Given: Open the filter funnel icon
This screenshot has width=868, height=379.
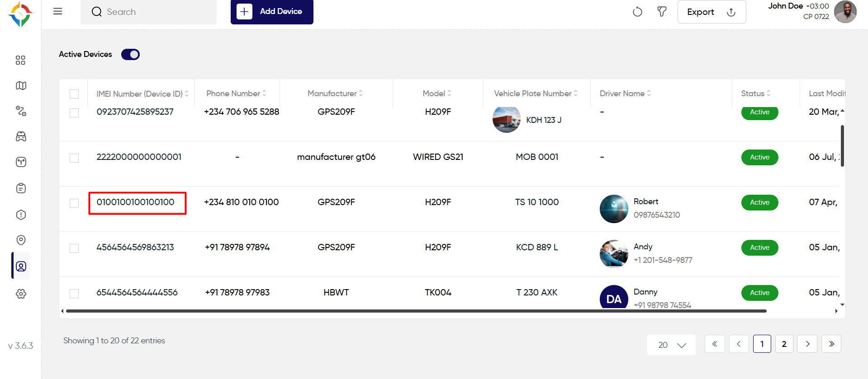Looking at the screenshot, I should tap(662, 12).
